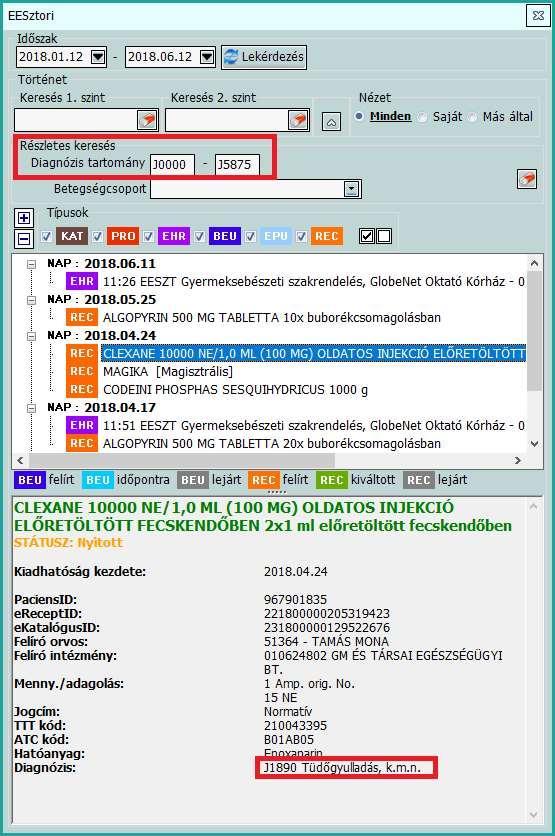Click the diagnosis J1890 Tüdőgyulladás text
The image size is (555, 836).
tap(342, 768)
